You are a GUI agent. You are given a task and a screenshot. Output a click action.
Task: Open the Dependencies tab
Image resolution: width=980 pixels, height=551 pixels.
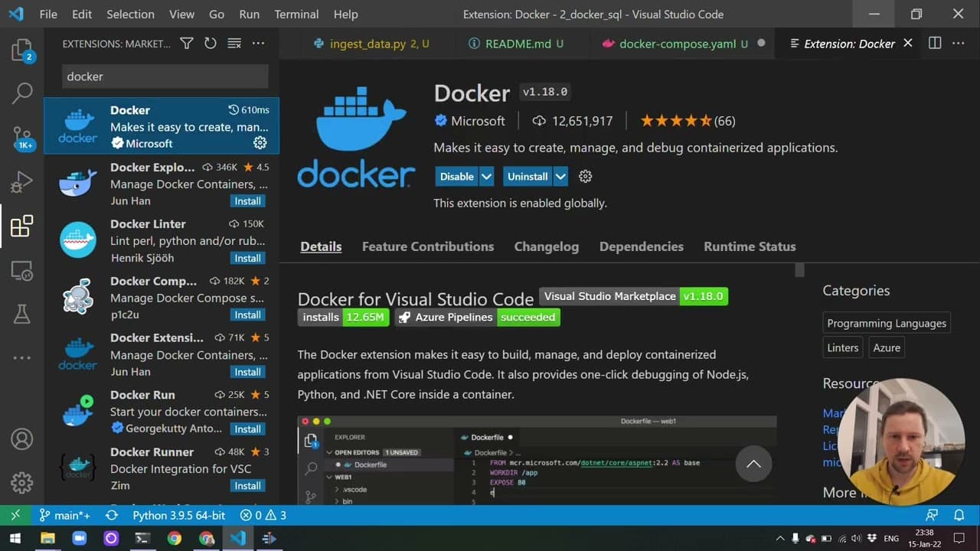(642, 246)
